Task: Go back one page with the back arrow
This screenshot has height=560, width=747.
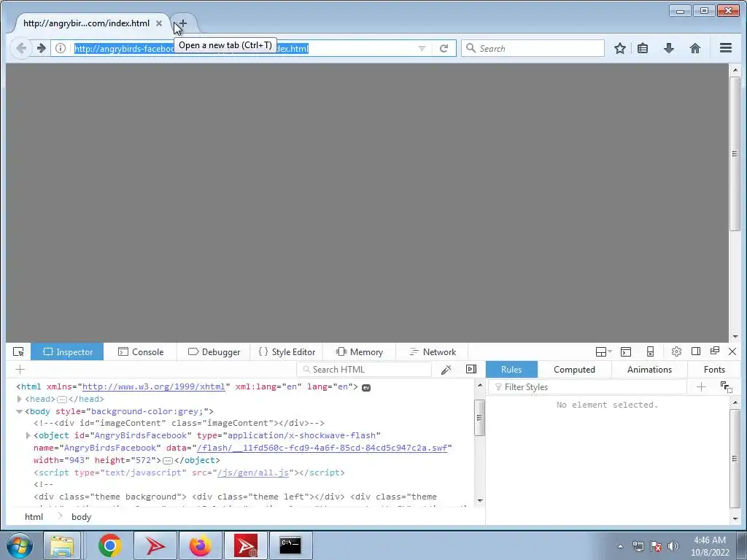Action: pyautogui.click(x=21, y=48)
